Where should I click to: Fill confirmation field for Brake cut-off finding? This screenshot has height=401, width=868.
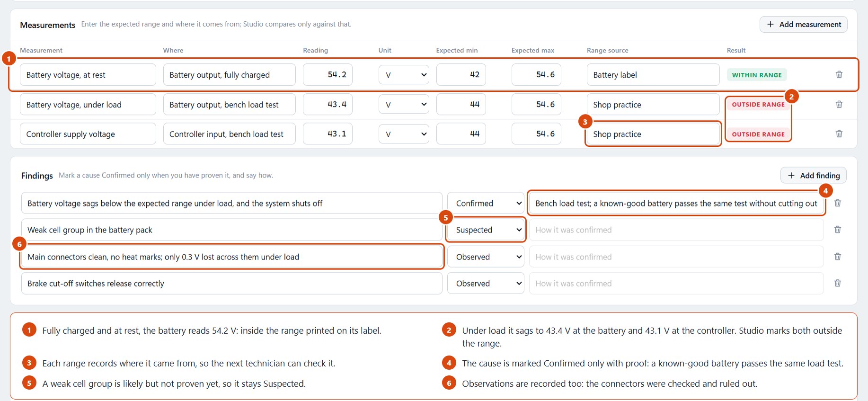(676, 283)
